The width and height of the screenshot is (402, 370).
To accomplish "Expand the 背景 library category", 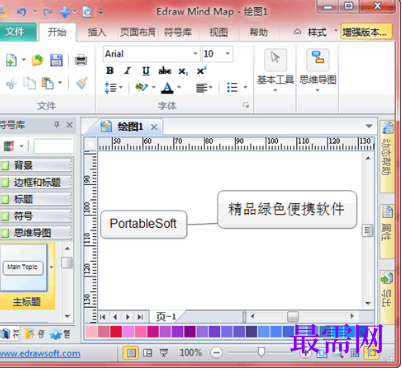I will click(x=36, y=165).
